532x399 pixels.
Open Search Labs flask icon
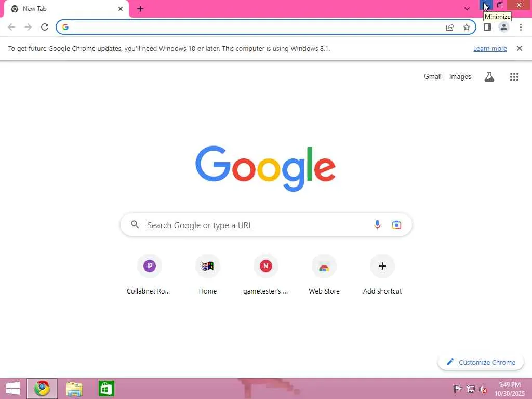489,77
